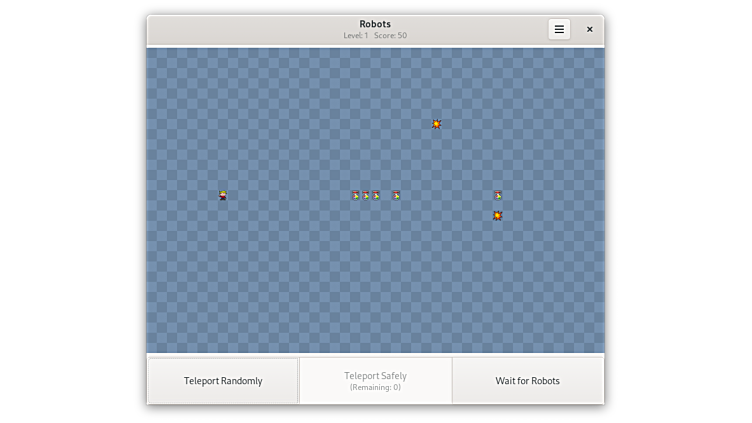This screenshot has width=752, height=423.
Task: Click the Robots window title text
Action: coord(375,24)
